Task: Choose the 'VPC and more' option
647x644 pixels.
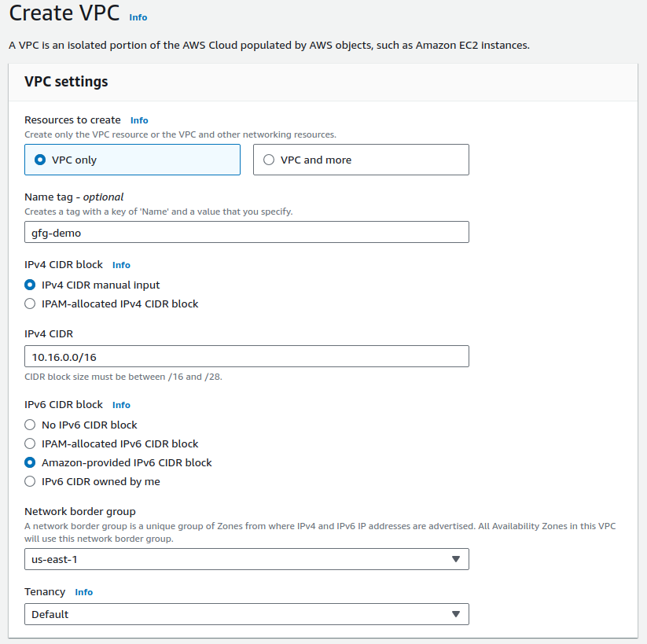Action: pos(269,160)
